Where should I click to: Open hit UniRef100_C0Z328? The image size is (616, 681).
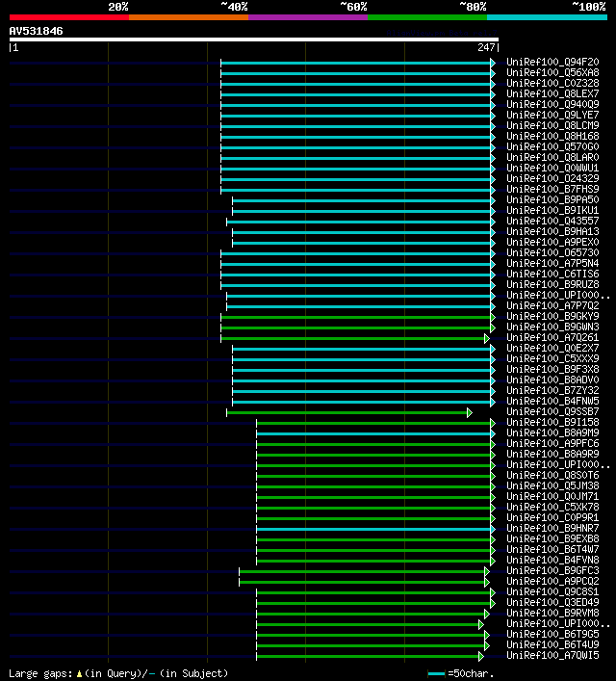[x=552, y=84]
